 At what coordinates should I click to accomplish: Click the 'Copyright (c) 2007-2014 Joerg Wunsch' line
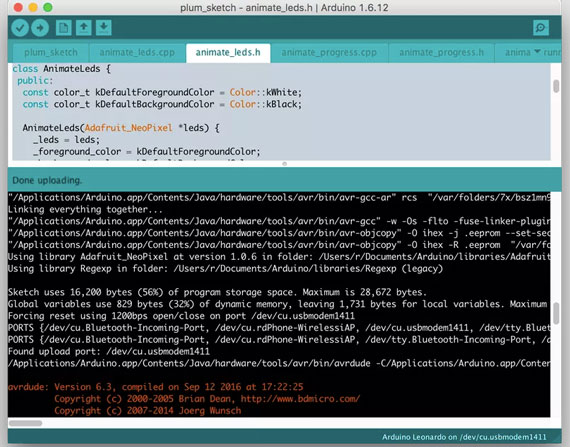[x=148, y=411]
